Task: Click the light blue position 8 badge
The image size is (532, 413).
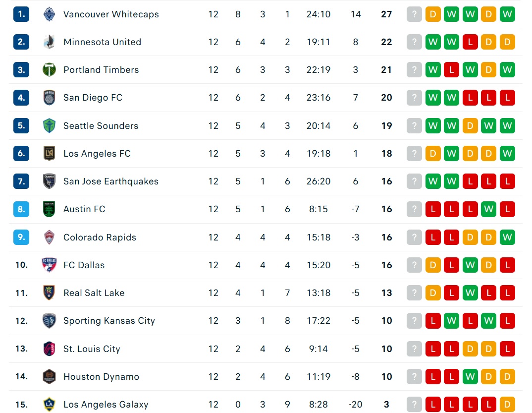Action: pyautogui.click(x=21, y=209)
